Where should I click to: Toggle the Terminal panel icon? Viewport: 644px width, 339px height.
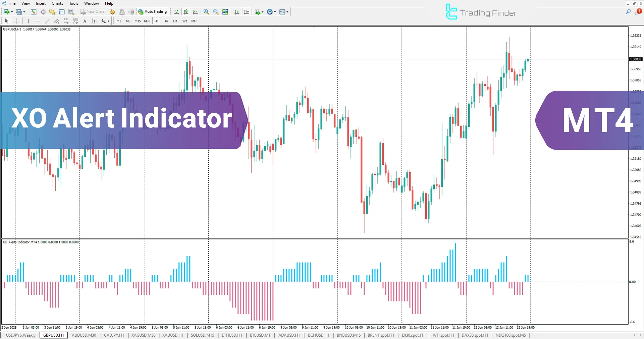coord(62,12)
